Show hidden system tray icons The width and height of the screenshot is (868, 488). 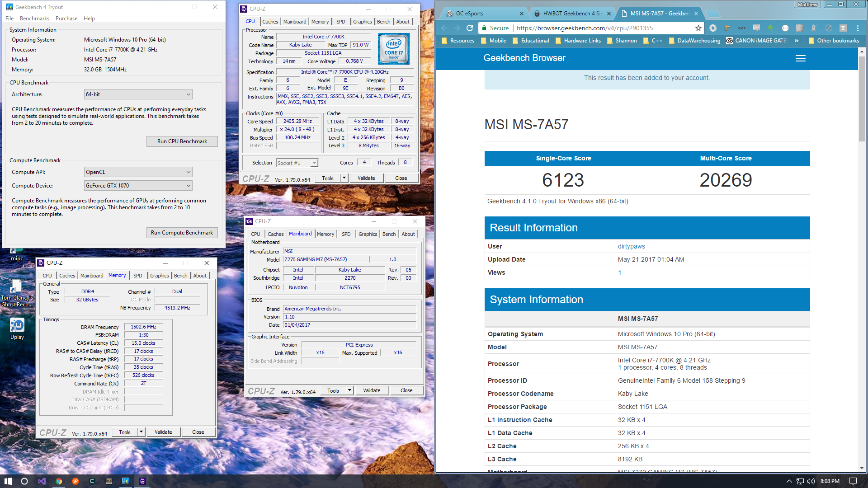coord(789,481)
